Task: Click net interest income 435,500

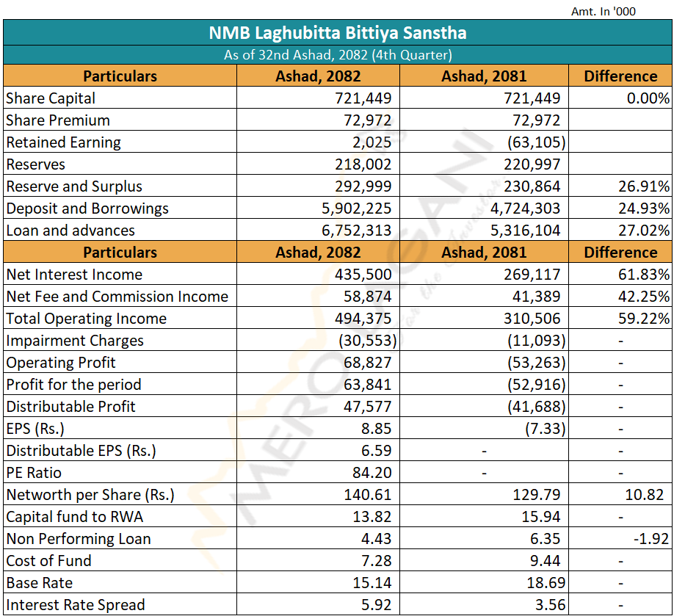Action: click(x=363, y=275)
